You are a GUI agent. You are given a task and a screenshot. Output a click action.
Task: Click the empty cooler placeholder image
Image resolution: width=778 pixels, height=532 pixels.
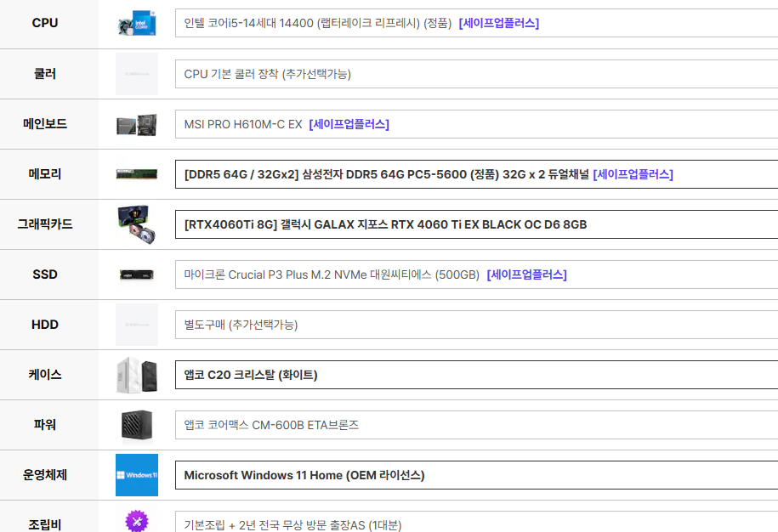(137, 74)
